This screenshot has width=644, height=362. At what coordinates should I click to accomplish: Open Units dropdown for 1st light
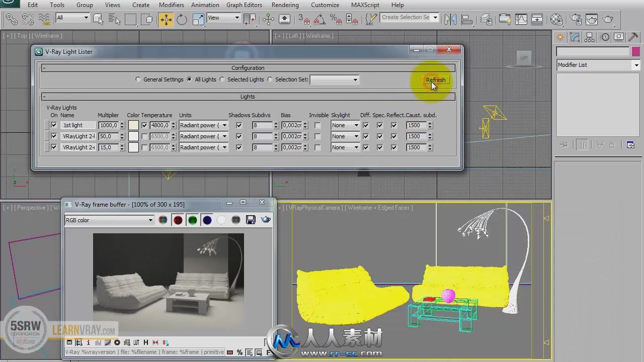[x=203, y=125]
